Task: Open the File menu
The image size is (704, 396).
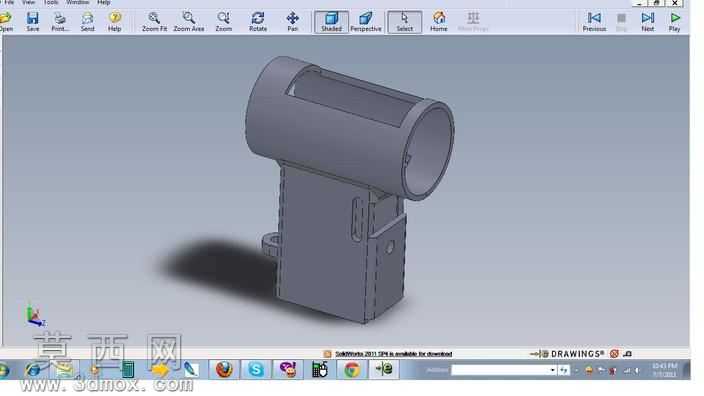Action: click(x=9, y=3)
